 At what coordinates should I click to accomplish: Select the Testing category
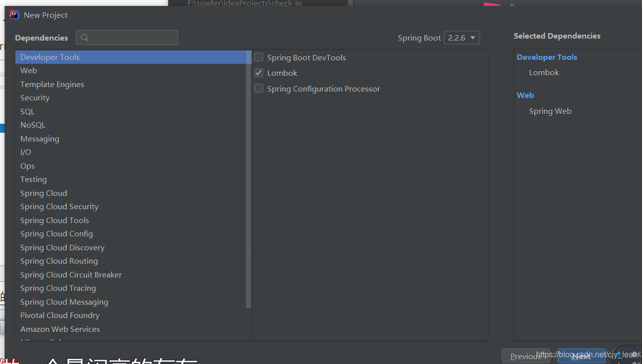(x=33, y=179)
